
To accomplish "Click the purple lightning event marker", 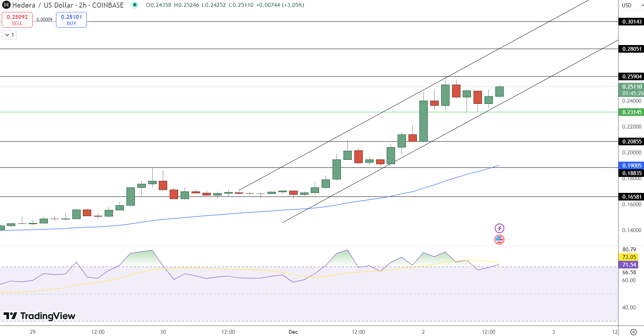I will click(499, 228).
